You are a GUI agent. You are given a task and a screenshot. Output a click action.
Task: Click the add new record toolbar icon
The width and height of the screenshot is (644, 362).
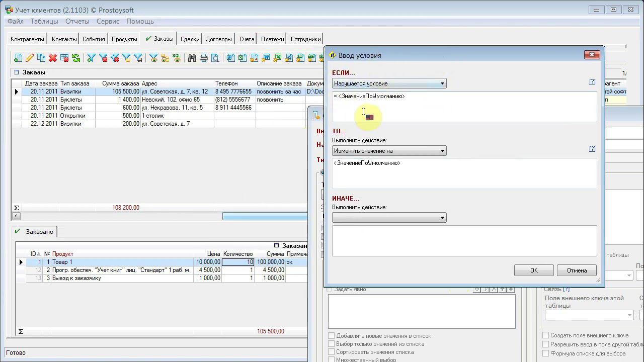(x=18, y=58)
